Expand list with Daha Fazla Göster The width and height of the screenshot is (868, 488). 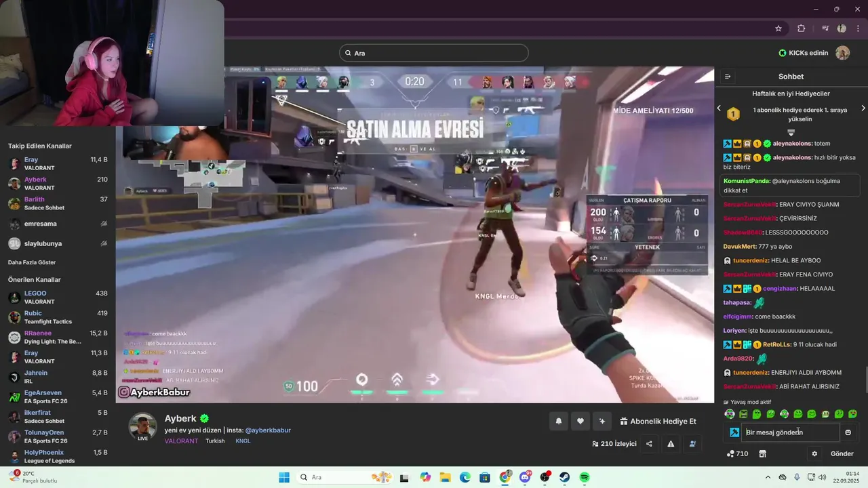tap(32, 262)
